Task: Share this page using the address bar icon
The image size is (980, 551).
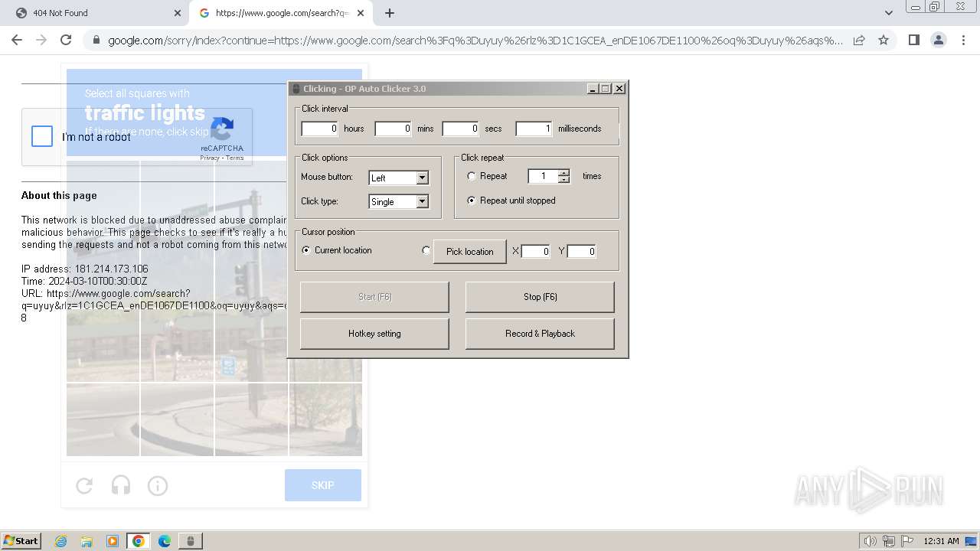Action: pos(859,40)
